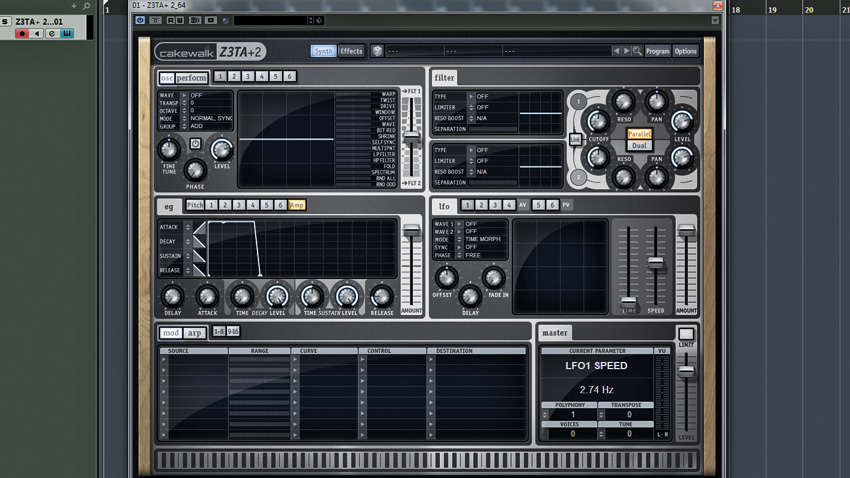Image resolution: width=850 pixels, height=478 pixels.
Task: Go to the previous program arrow
Action: 616,51
